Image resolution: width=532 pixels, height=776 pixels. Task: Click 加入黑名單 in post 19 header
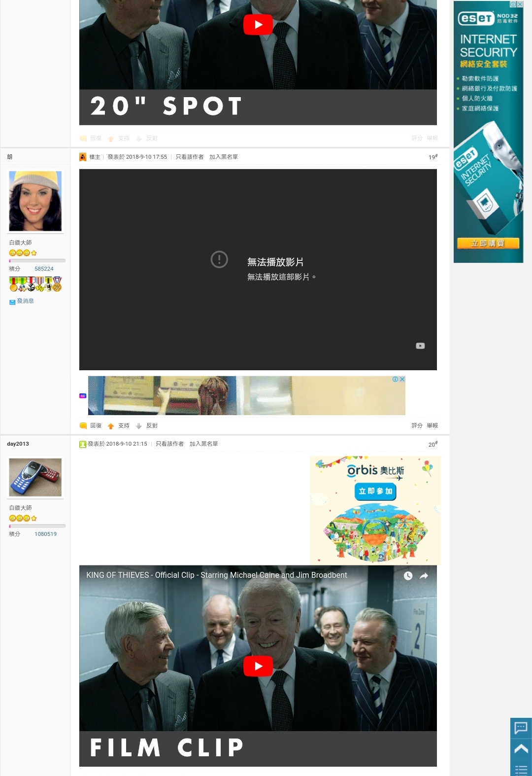[224, 157]
